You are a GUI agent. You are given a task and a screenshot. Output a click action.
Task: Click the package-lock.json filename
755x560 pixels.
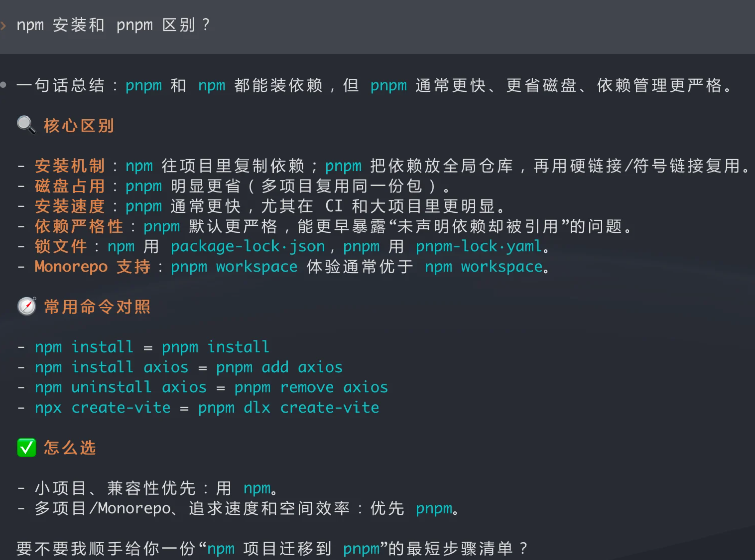(x=248, y=247)
